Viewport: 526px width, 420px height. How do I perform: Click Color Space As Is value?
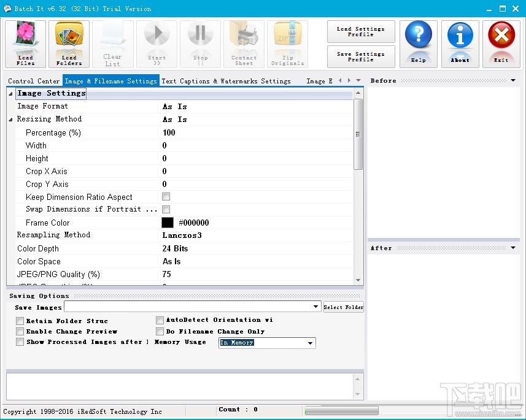coord(171,261)
